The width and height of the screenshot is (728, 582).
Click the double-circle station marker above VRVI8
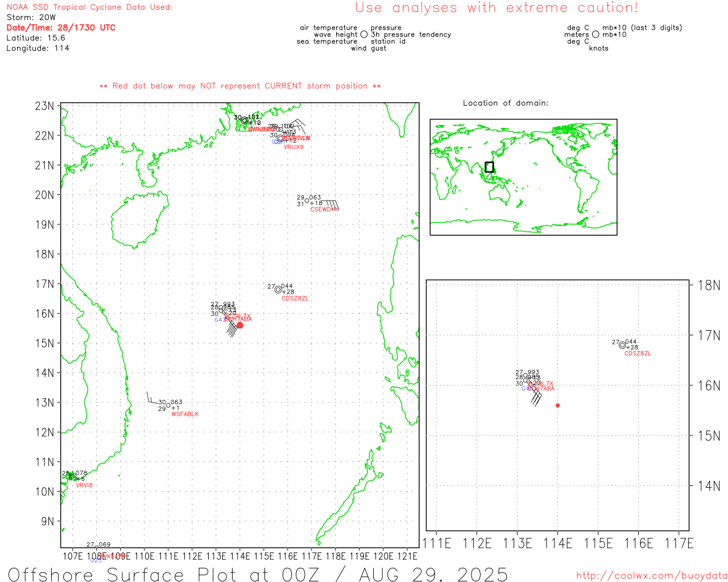coord(72,476)
